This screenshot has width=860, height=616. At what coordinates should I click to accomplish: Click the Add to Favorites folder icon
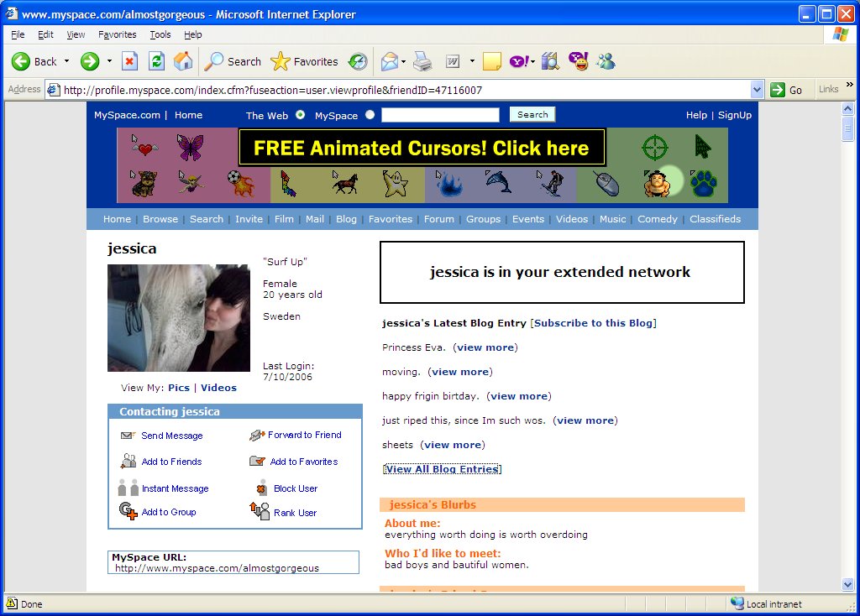[257, 461]
